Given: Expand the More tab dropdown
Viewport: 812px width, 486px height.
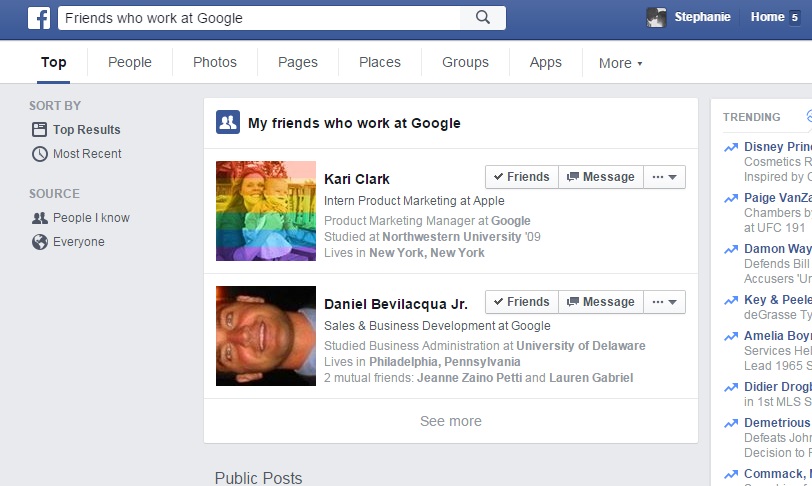Looking at the screenshot, I should [x=620, y=63].
